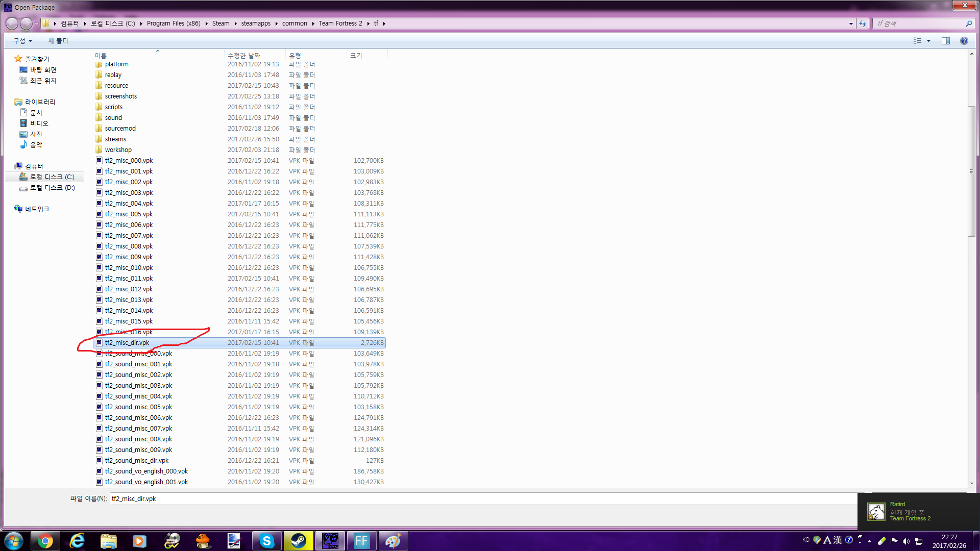
Task: Click the back navigation arrow button
Action: click(12, 23)
